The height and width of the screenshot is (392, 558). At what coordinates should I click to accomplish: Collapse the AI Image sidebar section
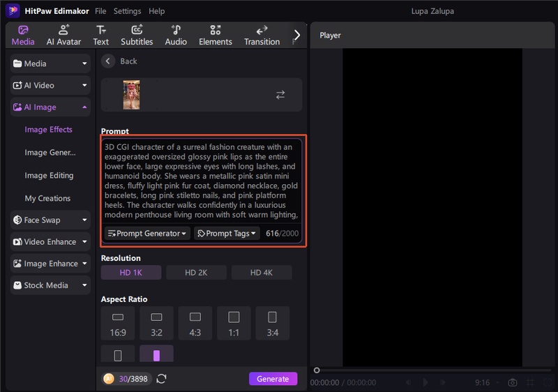[50, 107]
